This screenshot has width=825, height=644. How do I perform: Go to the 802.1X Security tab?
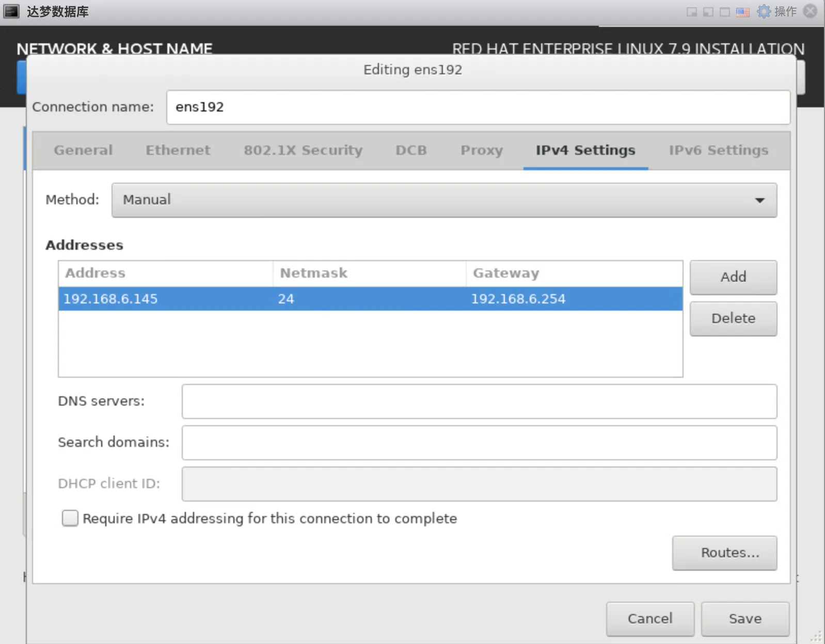303,150
